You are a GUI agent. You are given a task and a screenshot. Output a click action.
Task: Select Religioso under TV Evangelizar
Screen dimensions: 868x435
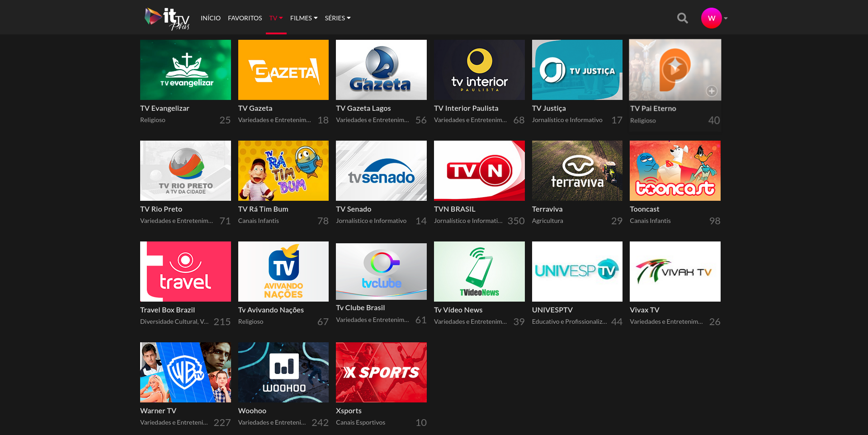pos(152,120)
